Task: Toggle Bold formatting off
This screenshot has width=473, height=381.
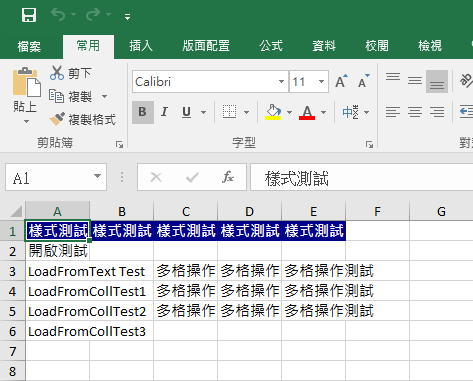Action: coord(143,112)
